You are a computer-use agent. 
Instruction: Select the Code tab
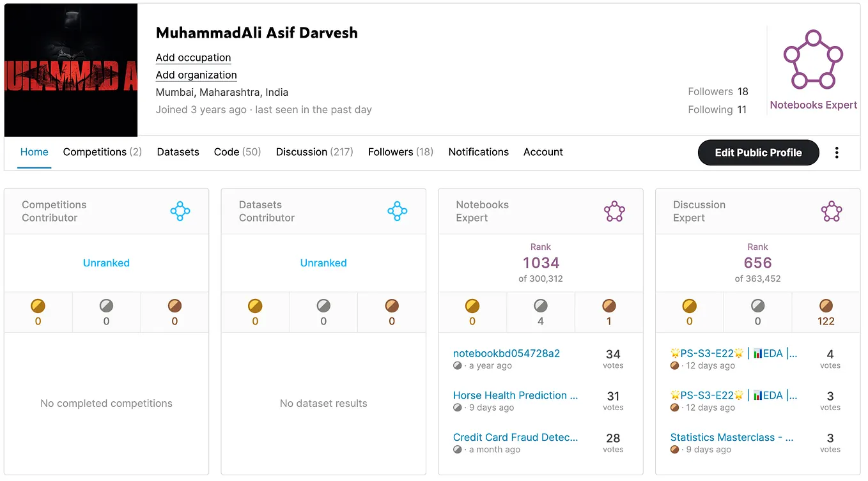click(237, 152)
